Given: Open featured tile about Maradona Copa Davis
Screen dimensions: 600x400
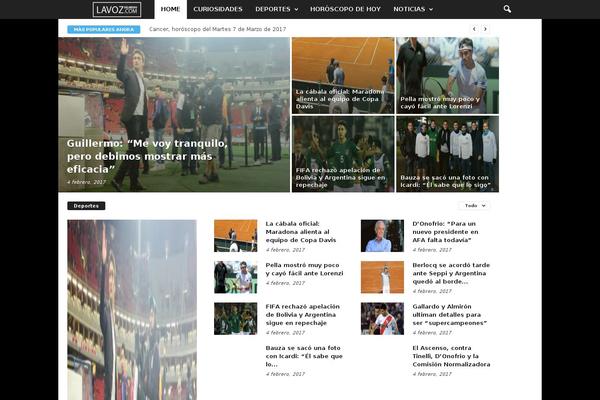Looking at the screenshot, I should point(343,75).
